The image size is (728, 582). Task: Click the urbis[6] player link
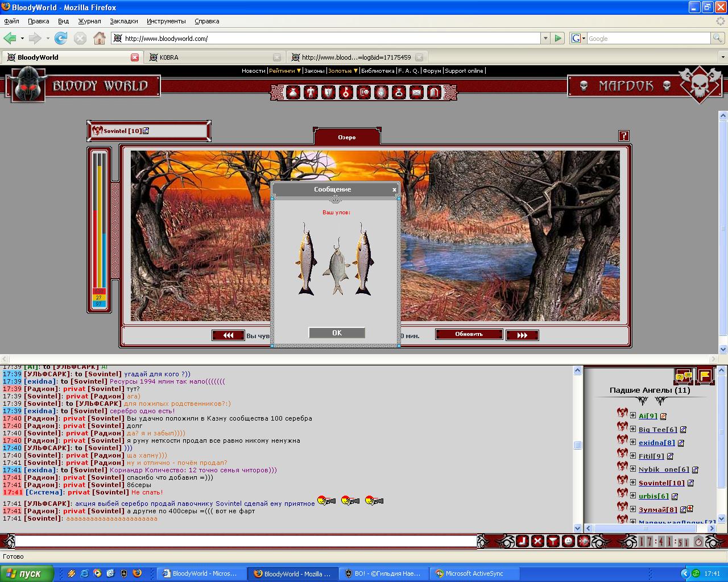coord(653,496)
